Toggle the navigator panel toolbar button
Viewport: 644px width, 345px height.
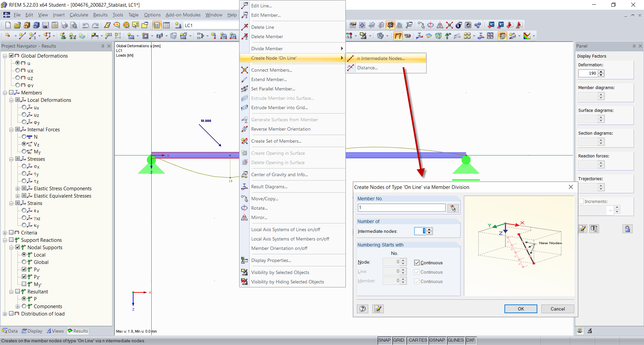coord(157,25)
